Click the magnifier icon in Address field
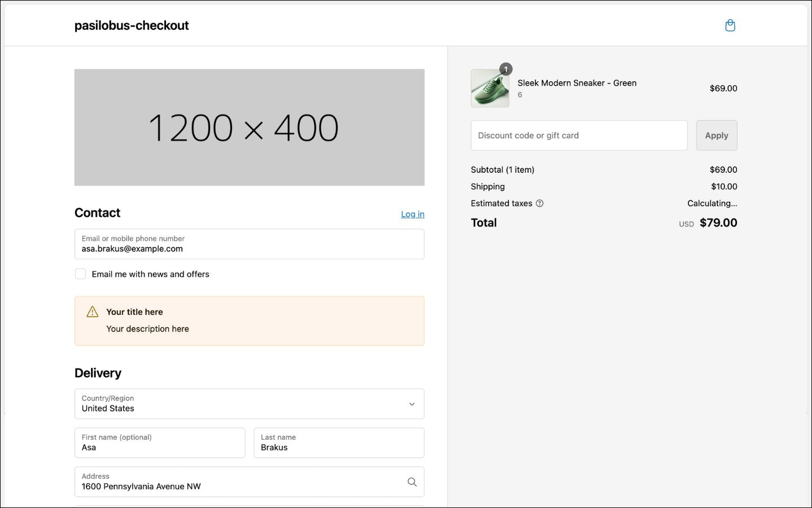The height and width of the screenshot is (508, 812). point(412,482)
